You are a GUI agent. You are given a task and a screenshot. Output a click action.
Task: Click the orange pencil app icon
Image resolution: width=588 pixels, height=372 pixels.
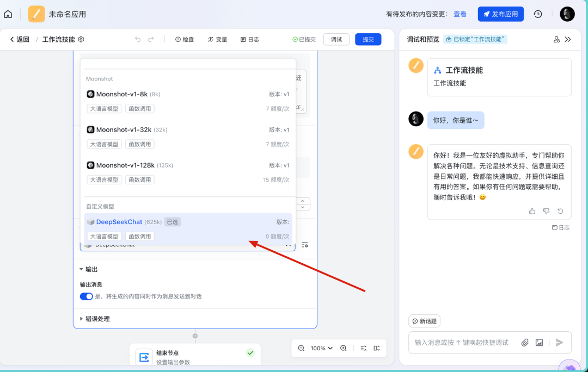pos(36,14)
